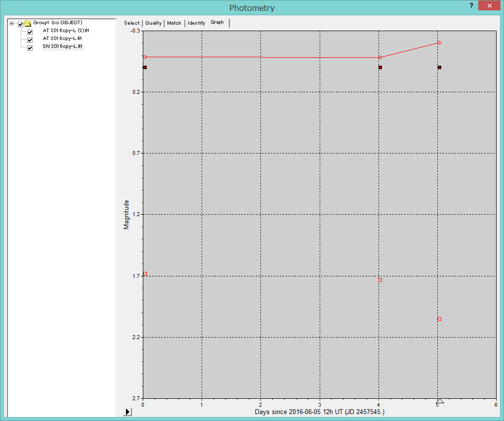Viewport: 504px width, 421px height.
Task: Uncheck the AT 2016cpy-L.fit checkbox
Action: point(30,40)
